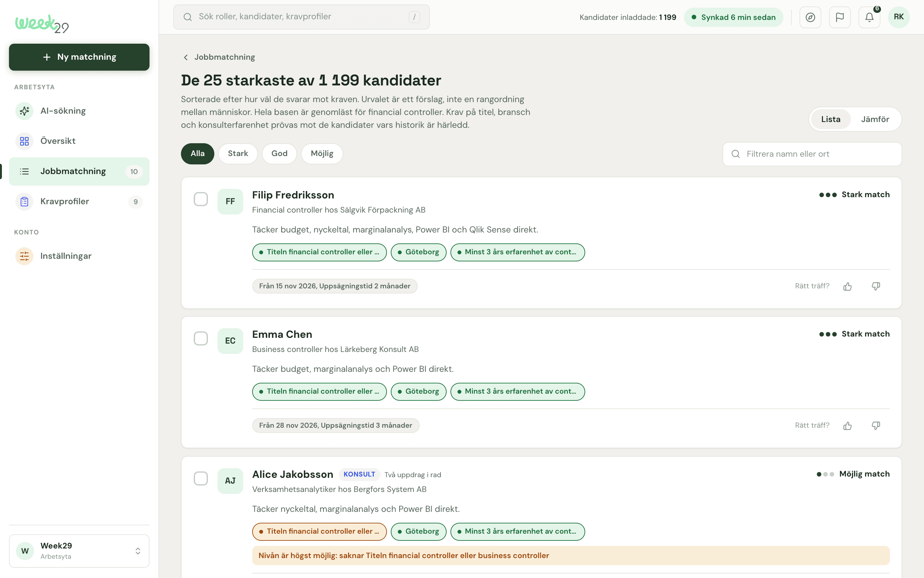Click the flag icon in top bar
The image size is (924, 578).
[x=840, y=17]
